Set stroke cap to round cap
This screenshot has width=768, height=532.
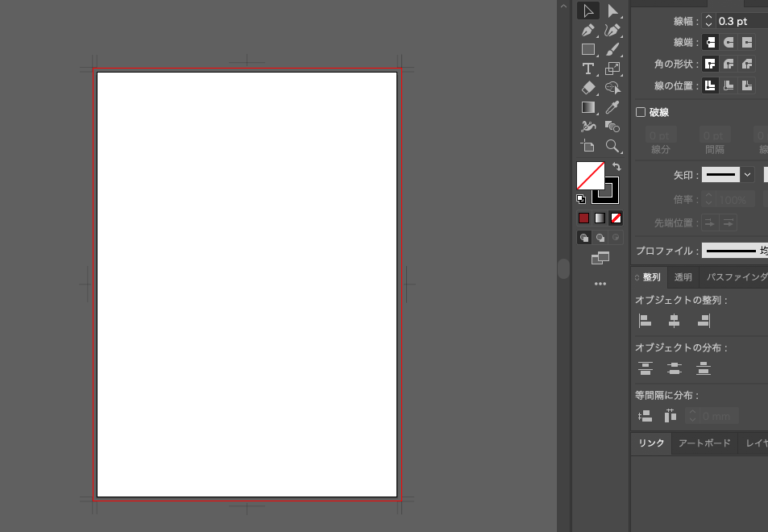[x=728, y=42]
